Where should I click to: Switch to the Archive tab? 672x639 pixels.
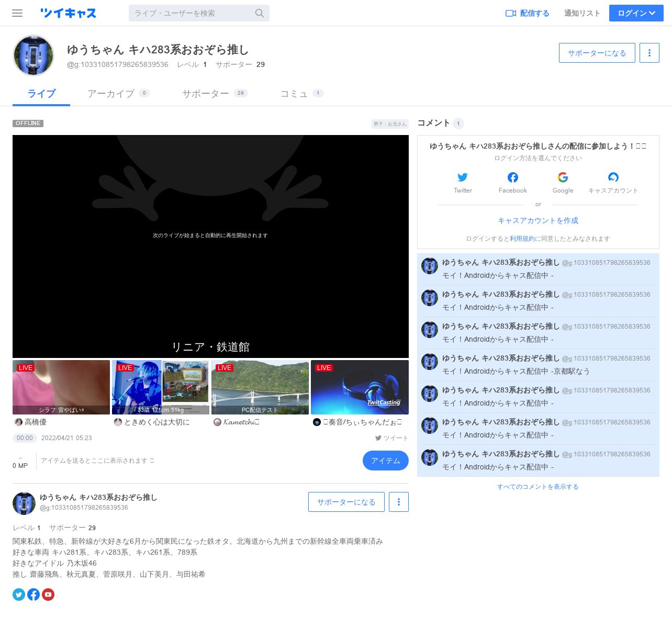(x=118, y=94)
